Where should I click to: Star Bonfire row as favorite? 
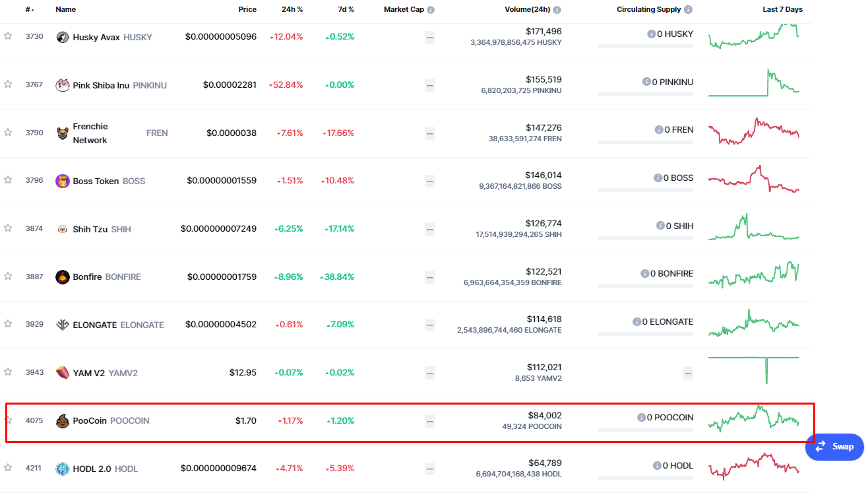click(8, 276)
